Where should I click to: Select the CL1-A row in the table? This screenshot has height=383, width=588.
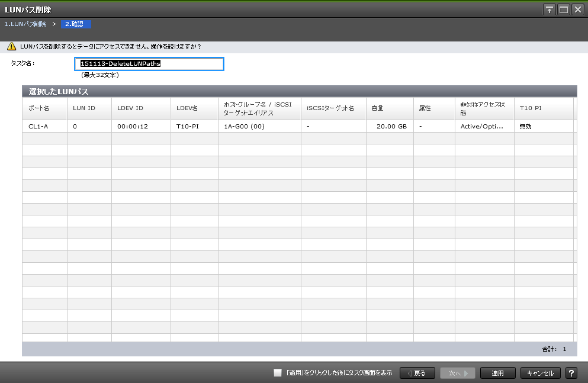coord(38,127)
